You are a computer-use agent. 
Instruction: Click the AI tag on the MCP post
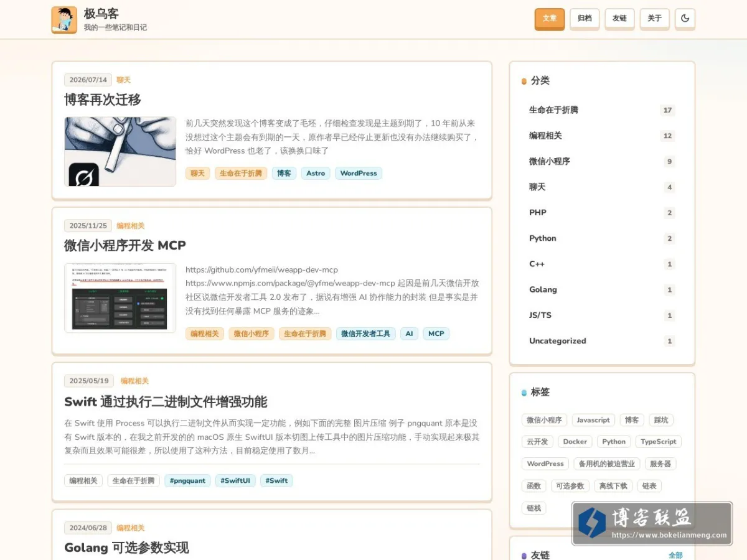(x=409, y=334)
